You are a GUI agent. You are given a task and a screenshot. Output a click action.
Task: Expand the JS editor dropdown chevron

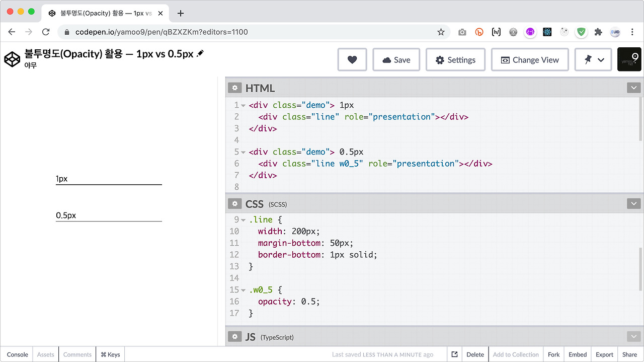tap(633, 337)
